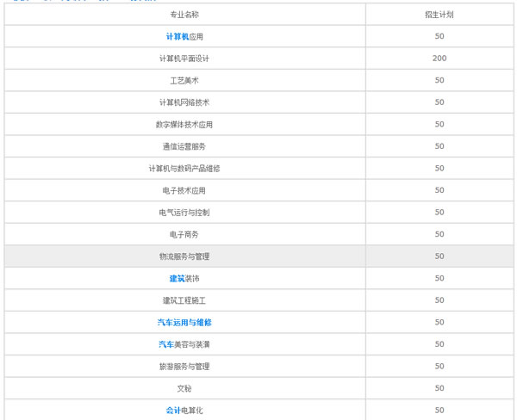Click the 招生计划 column header
The width and height of the screenshot is (517, 420).
pyautogui.click(x=439, y=15)
